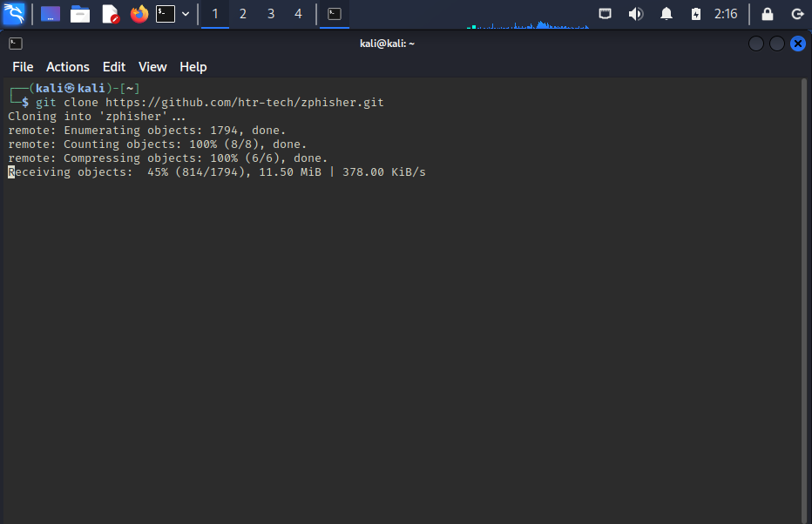This screenshot has height=524, width=812.
Task: Open notifications via the bell icon
Action: point(664,14)
